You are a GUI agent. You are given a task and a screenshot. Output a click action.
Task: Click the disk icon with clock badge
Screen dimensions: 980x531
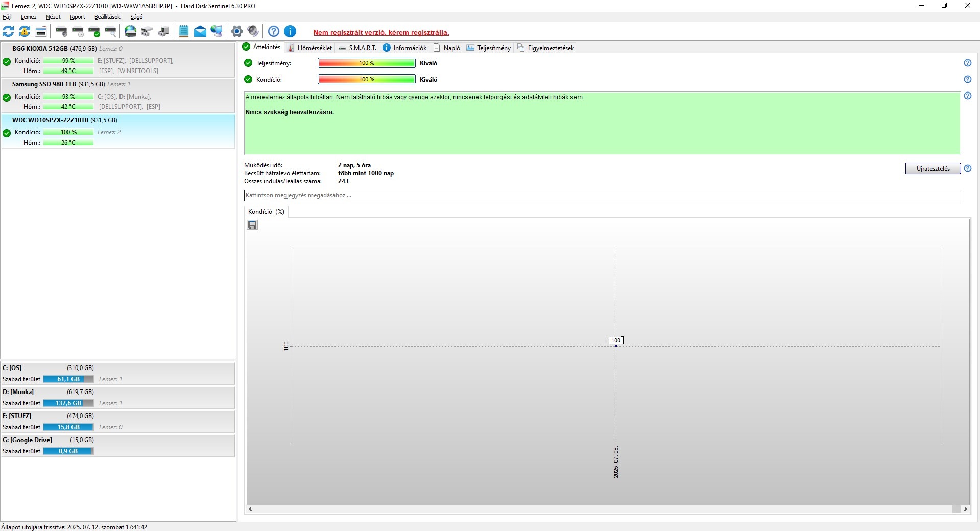coord(78,32)
